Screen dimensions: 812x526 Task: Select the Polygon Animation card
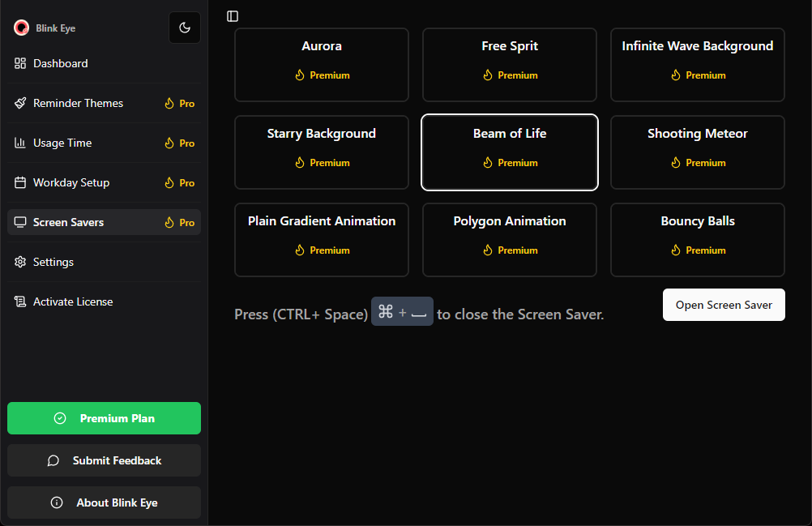509,240
